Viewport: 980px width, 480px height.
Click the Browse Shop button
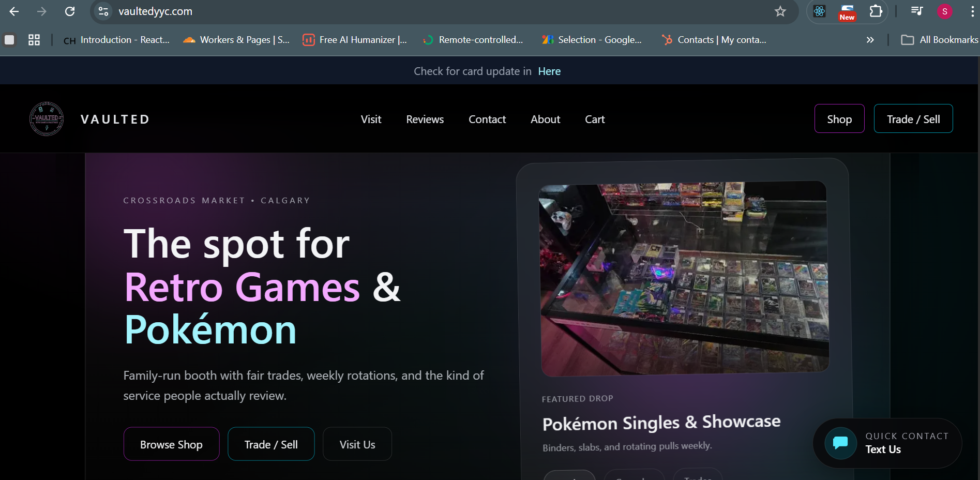(x=171, y=444)
